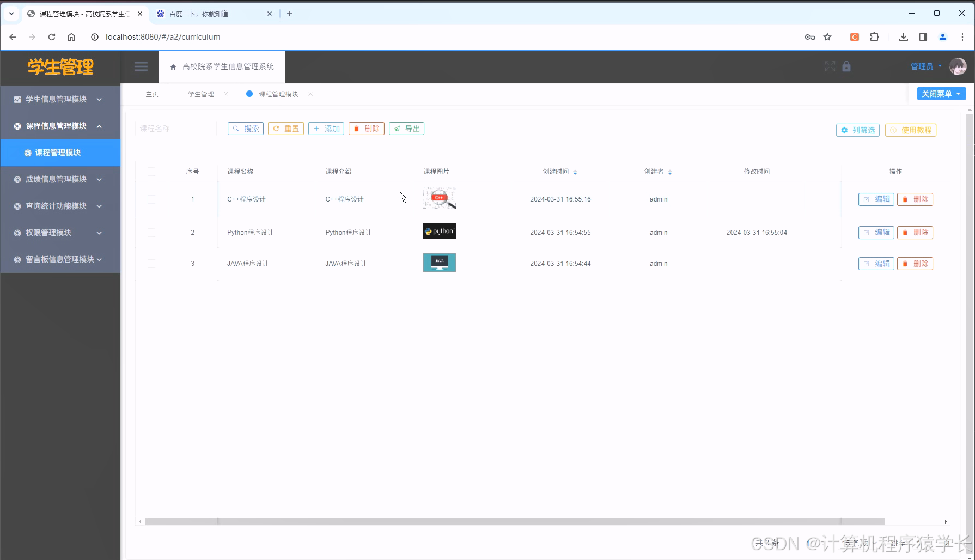Open the C++ course image thumbnail
Screen dimensions: 975x560
[440, 198]
